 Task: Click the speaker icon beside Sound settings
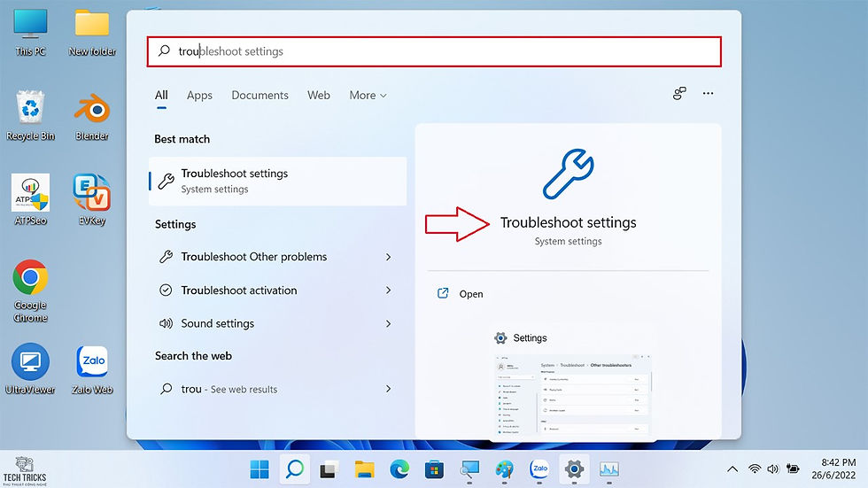coord(166,323)
